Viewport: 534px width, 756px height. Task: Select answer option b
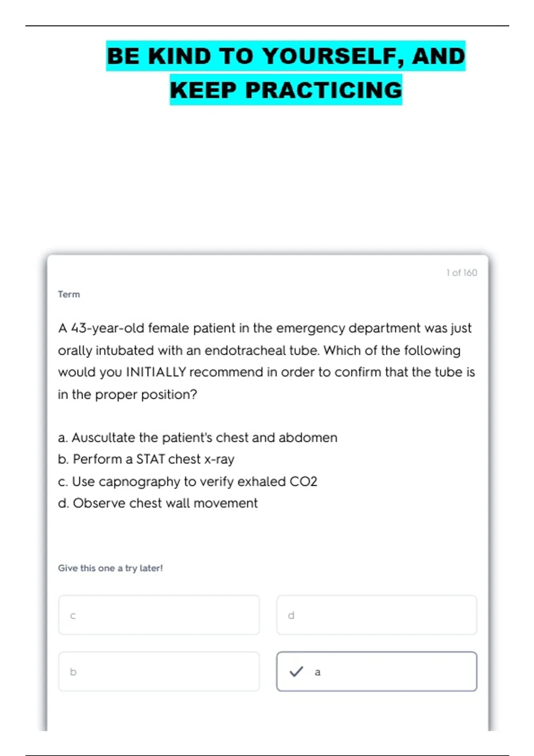tap(159, 672)
